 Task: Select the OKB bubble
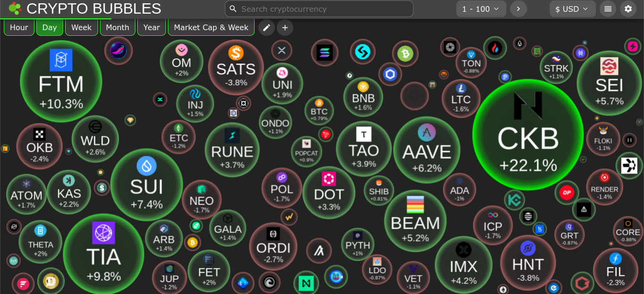(x=40, y=146)
